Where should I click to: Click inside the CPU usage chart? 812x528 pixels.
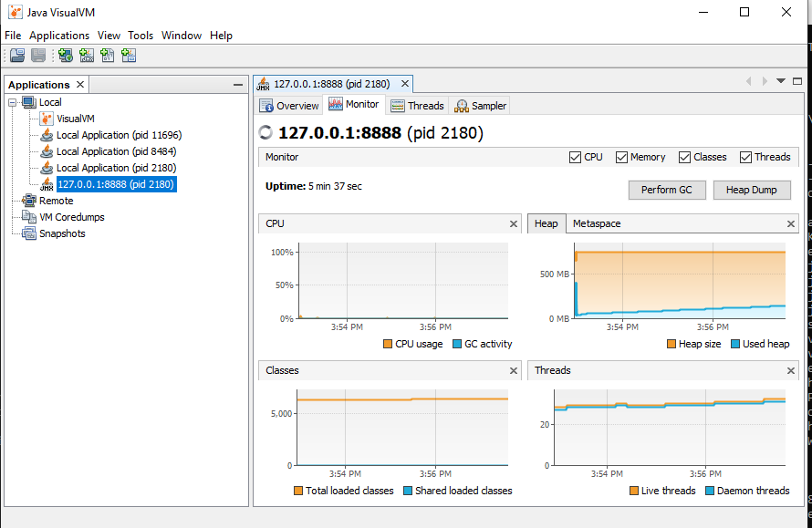tap(403, 281)
